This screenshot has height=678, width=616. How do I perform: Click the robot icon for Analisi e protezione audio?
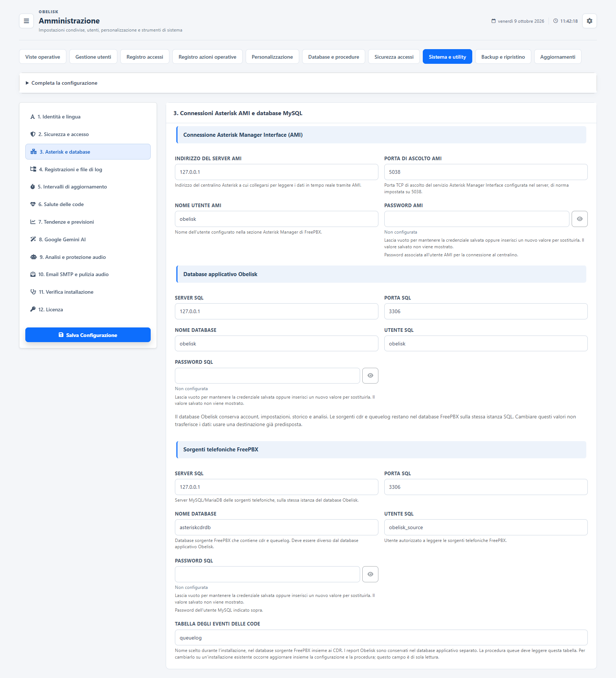tap(33, 257)
